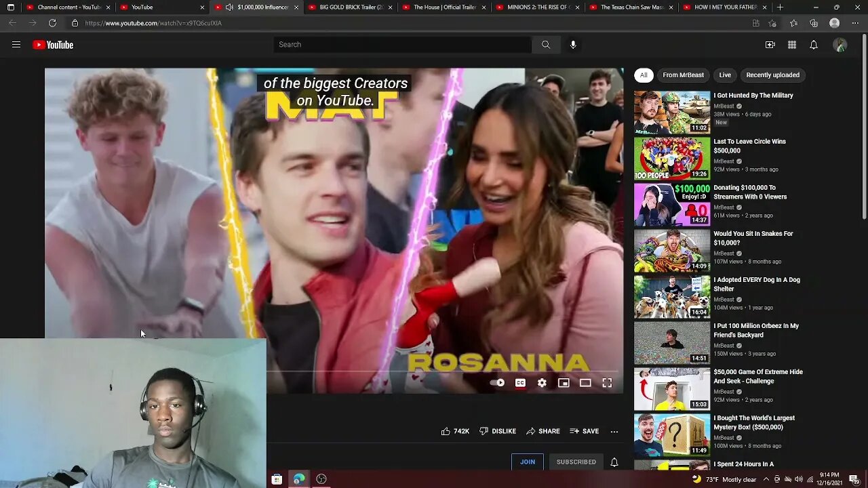Open the YouTube apps grid
Viewport: 868px width, 488px height.
point(792,45)
